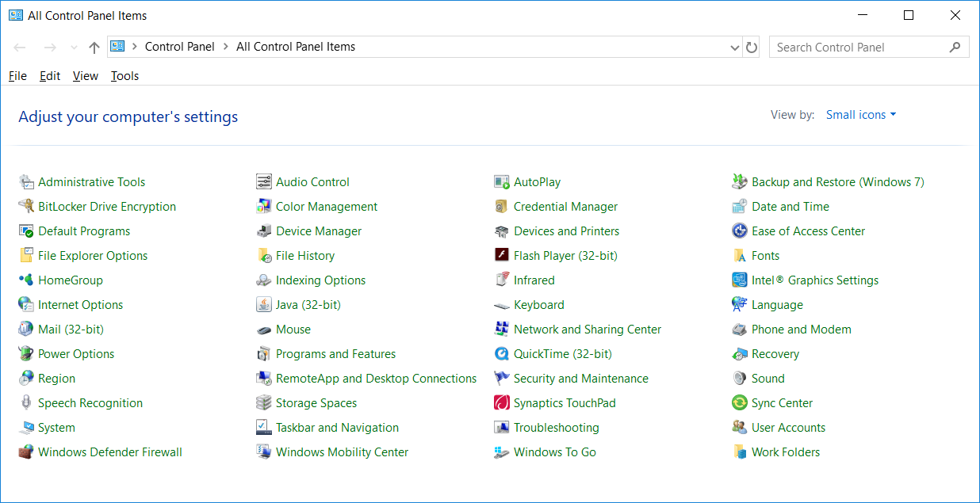Image resolution: width=980 pixels, height=503 pixels.
Task: Open Security and Maintenance link
Action: click(581, 379)
